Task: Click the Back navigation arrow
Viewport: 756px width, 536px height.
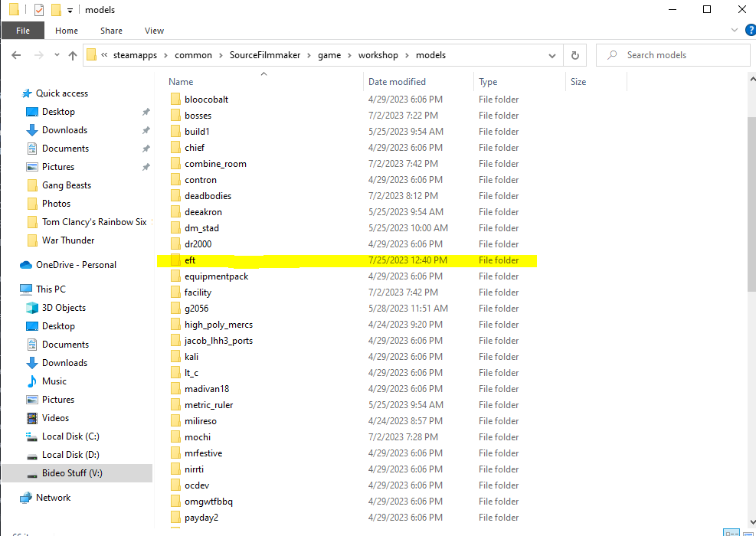Action: click(16, 55)
